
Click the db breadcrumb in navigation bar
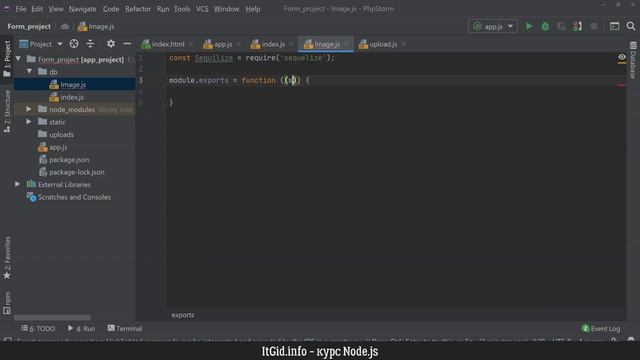65,27
